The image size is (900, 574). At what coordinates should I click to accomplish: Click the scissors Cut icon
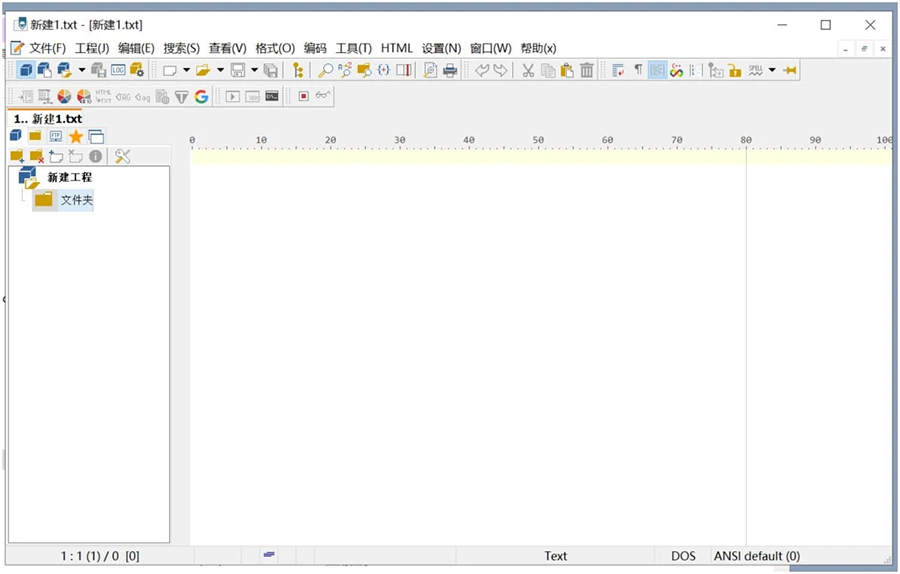click(x=528, y=70)
